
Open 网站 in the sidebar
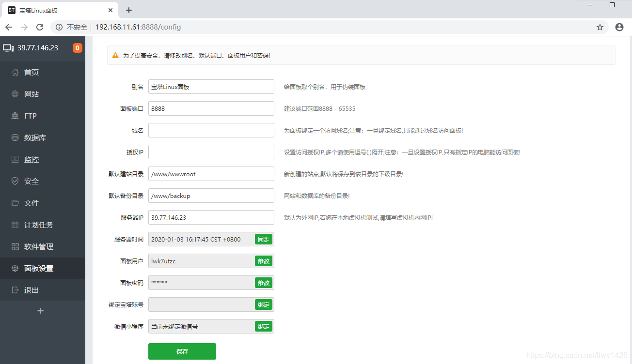(43, 94)
